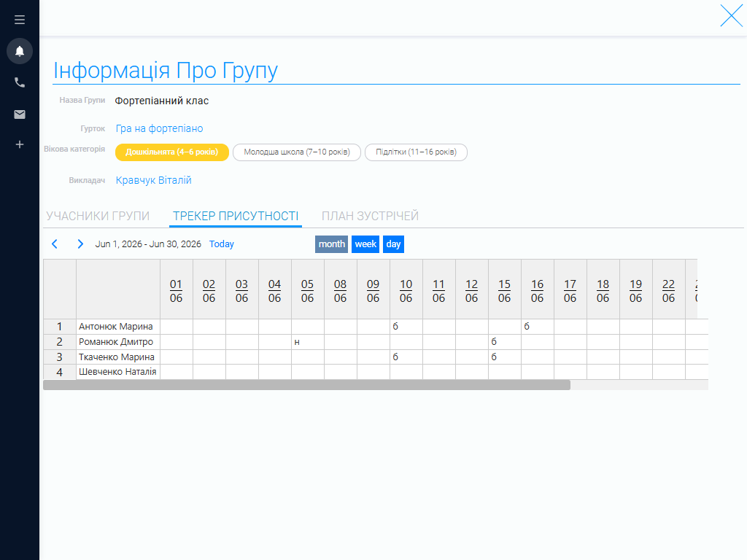Go to previous month with left chevron
This screenshot has height=560, width=747.
(x=55, y=244)
